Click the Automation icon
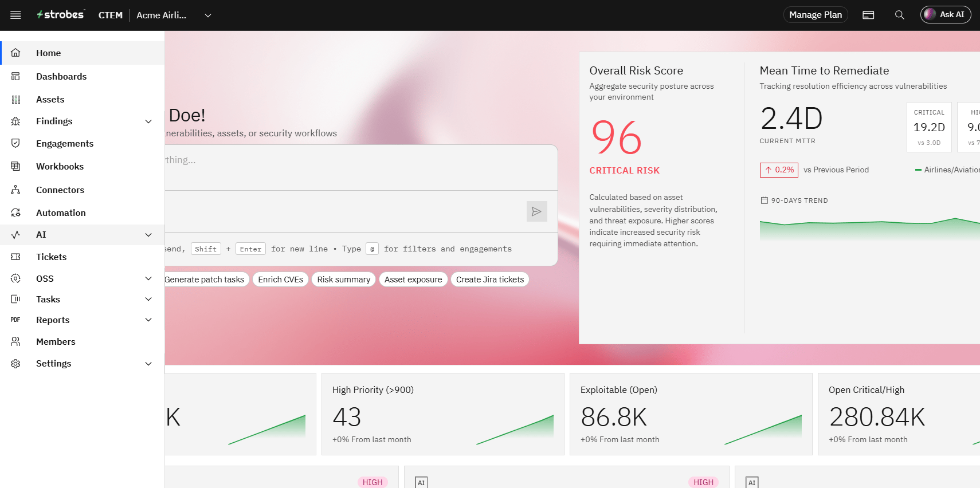This screenshot has width=980, height=488. pyautogui.click(x=15, y=212)
